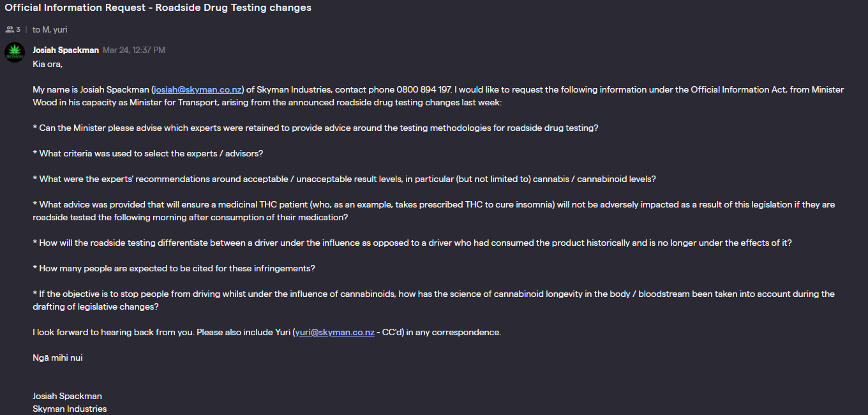Click the question about which experts were retained
Screen dimensions: 868x415
pyautogui.click(x=315, y=128)
